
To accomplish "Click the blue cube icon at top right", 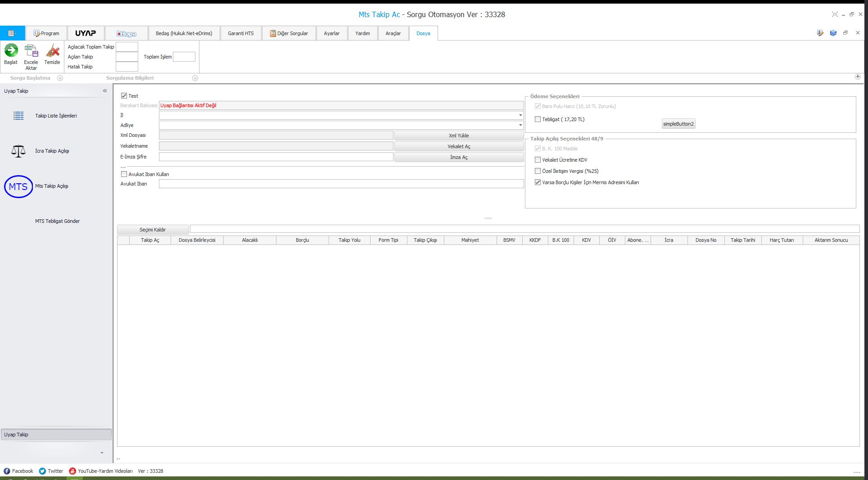I will (x=833, y=33).
